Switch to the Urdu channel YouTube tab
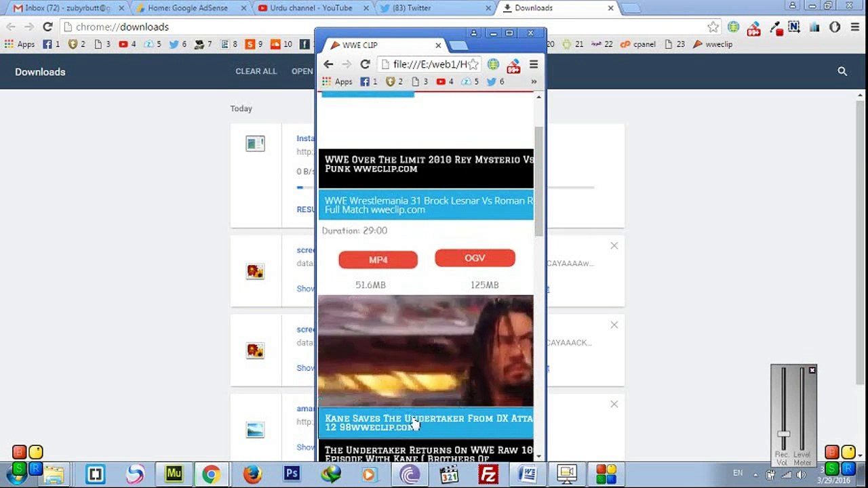The width and height of the screenshot is (868, 488). pos(314,8)
